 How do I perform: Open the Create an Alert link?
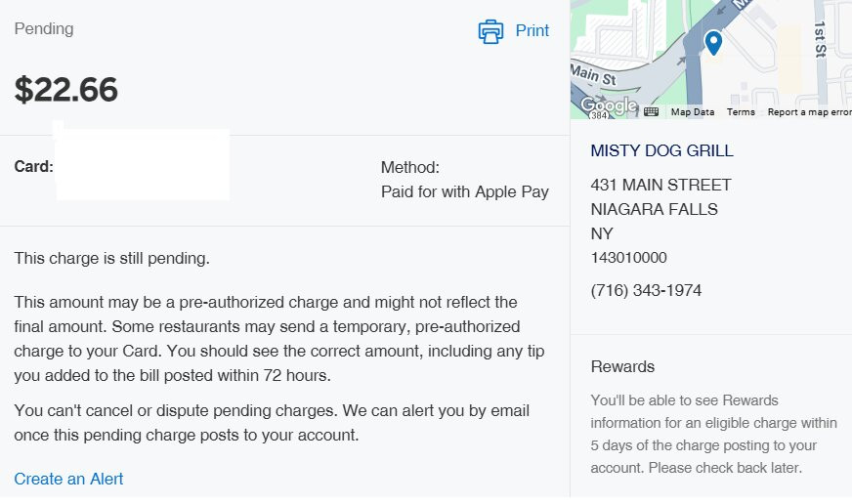tap(68, 479)
